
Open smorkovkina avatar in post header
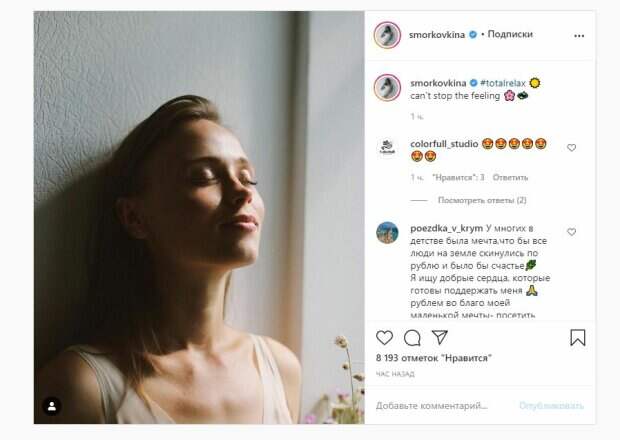(x=387, y=35)
